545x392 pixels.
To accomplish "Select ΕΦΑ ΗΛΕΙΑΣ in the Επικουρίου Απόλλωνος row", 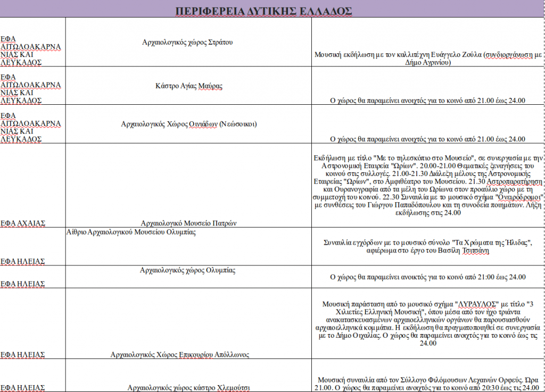I will coord(22,354).
